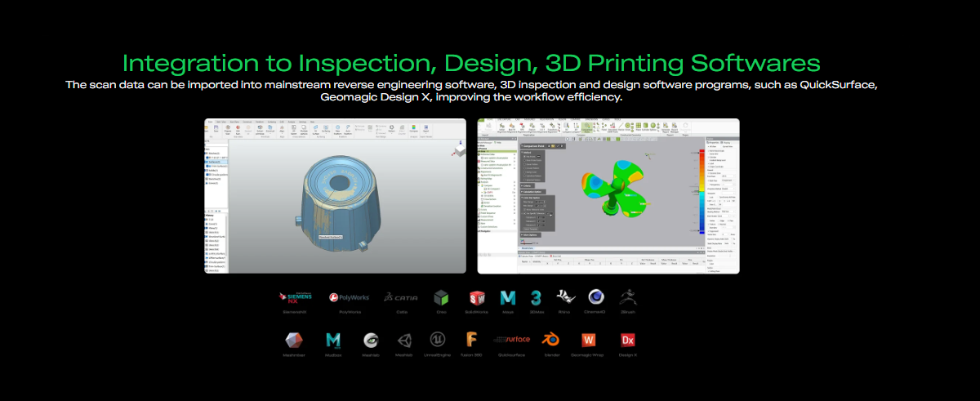Select the ZBrush figure icon
This screenshot has width=980, height=401.
point(629,297)
